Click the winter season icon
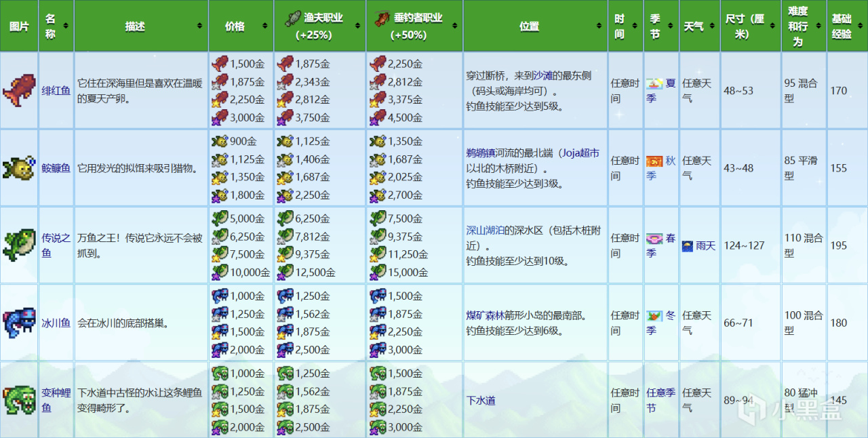Viewport: 868px width, 438px height. click(654, 315)
